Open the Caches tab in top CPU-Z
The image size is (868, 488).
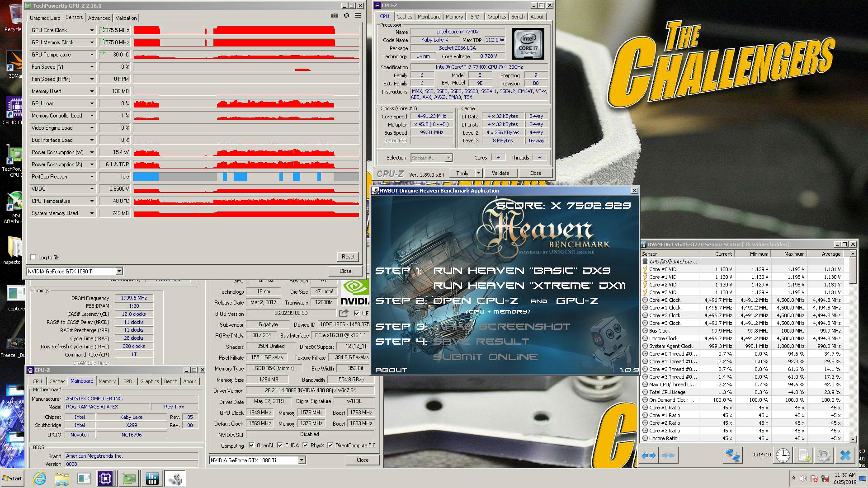coord(405,17)
